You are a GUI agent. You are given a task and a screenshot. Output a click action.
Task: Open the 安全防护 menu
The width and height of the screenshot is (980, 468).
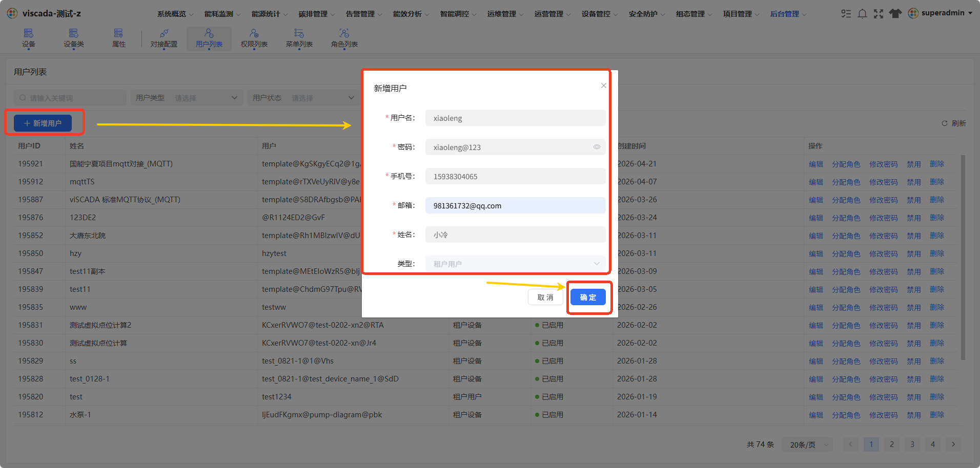click(x=647, y=14)
